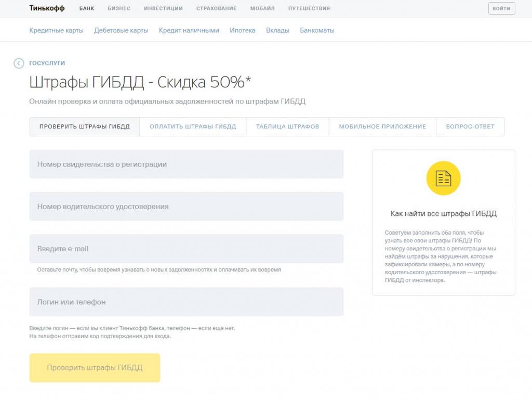Click the Госуслуги breadcrumb link
The width and height of the screenshot is (532, 400).
pyautogui.click(x=47, y=63)
